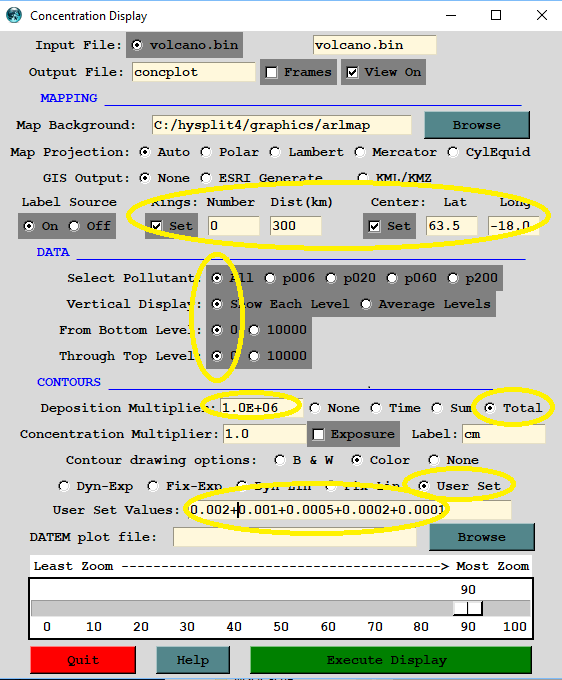
Task: Select Polar map projection
Action: point(206,152)
